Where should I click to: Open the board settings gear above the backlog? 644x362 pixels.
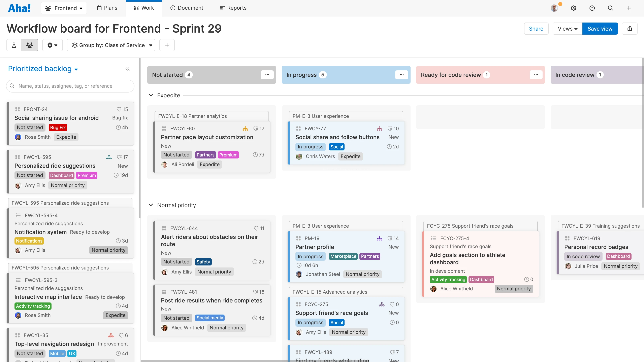point(52,45)
